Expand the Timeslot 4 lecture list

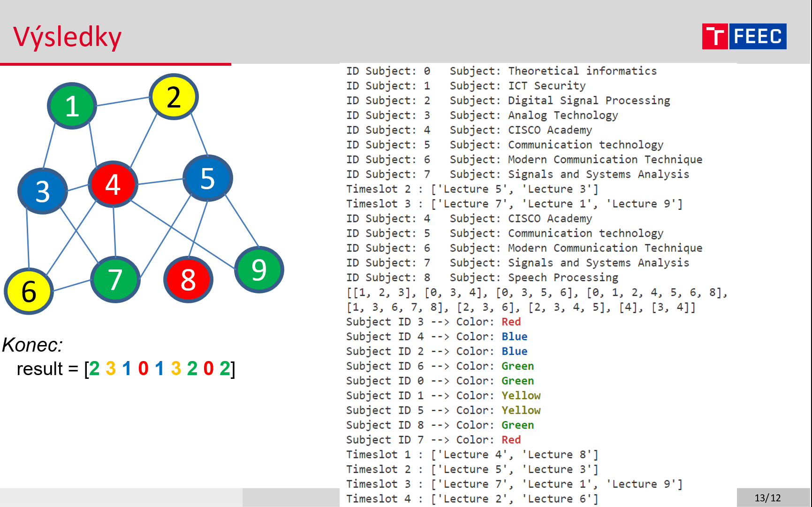(x=471, y=499)
